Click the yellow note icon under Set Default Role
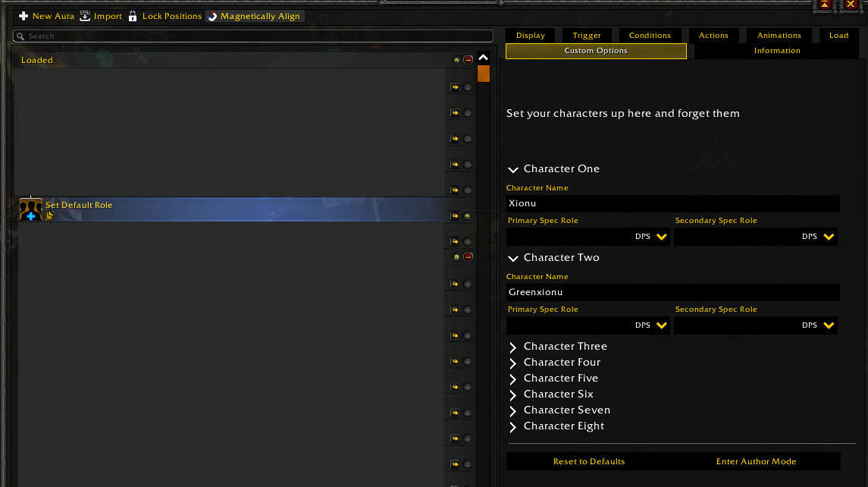This screenshot has height=487, width=868. [49, 216]
